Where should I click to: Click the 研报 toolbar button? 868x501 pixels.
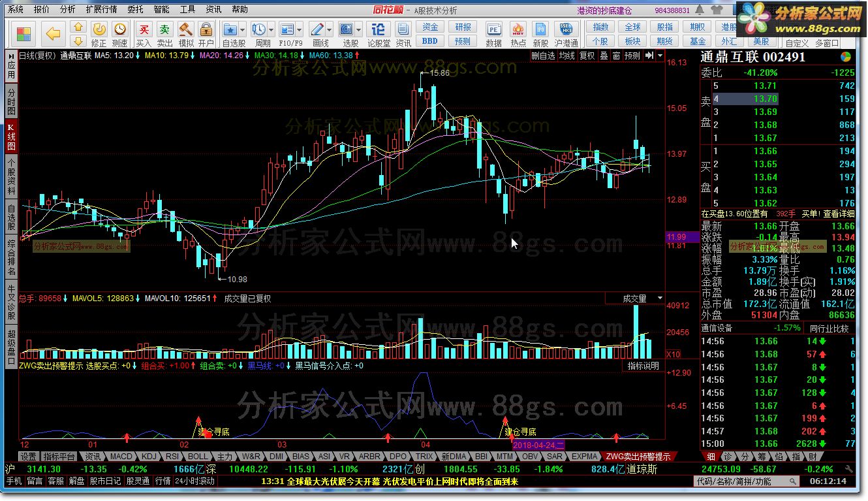463,27
